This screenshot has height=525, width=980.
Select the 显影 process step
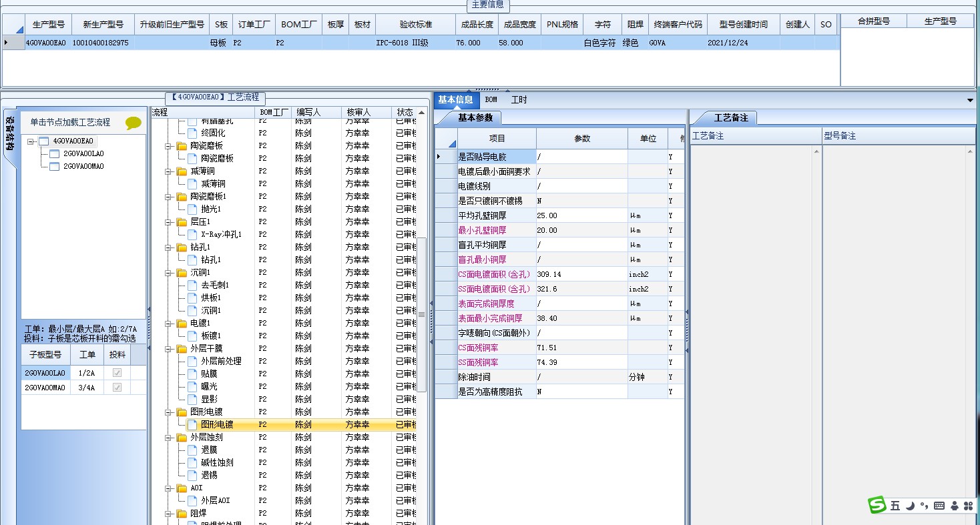[x=209, y=400]
